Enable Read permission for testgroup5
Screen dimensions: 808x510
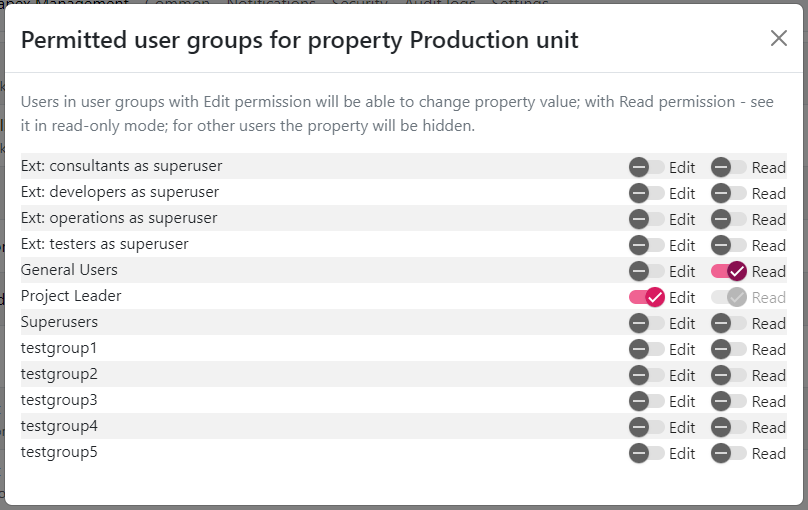coord(729,453)
